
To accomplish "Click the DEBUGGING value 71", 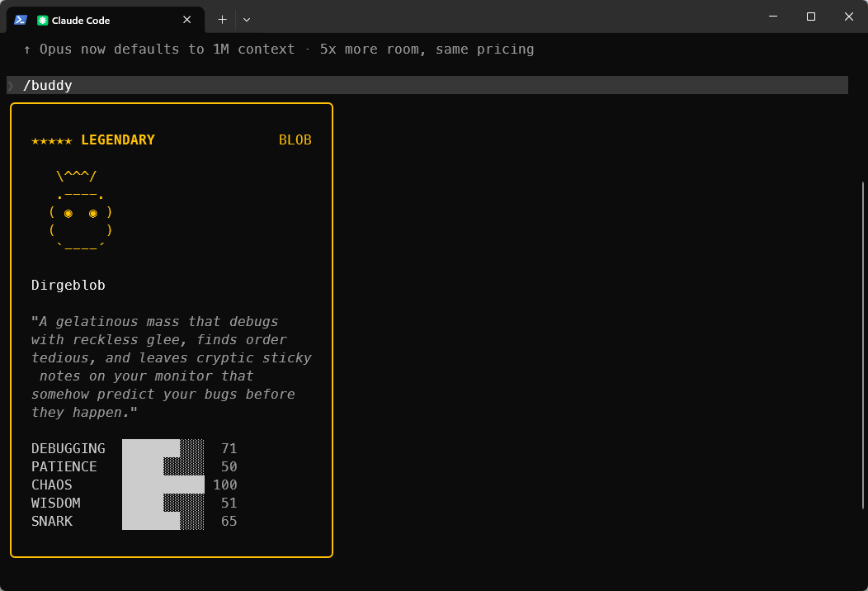I will pos(229,448).
